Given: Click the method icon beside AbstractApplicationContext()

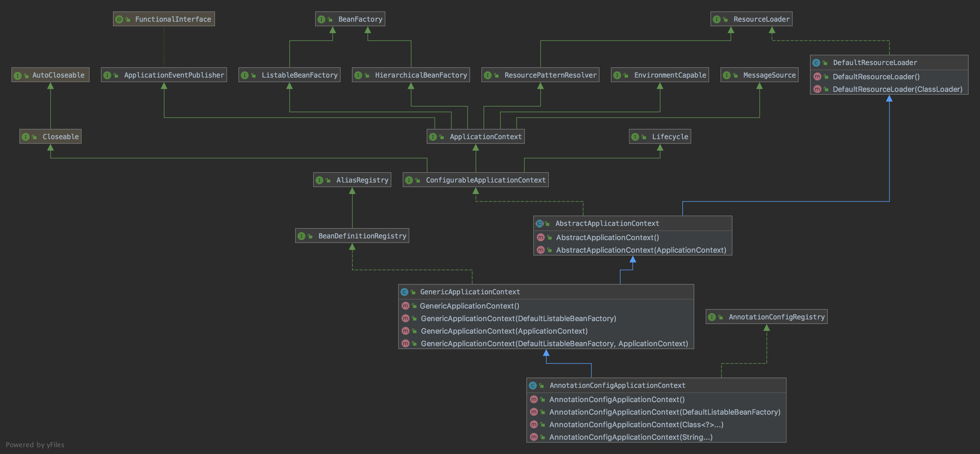Looking at the screenshot, I should point(540,238).
